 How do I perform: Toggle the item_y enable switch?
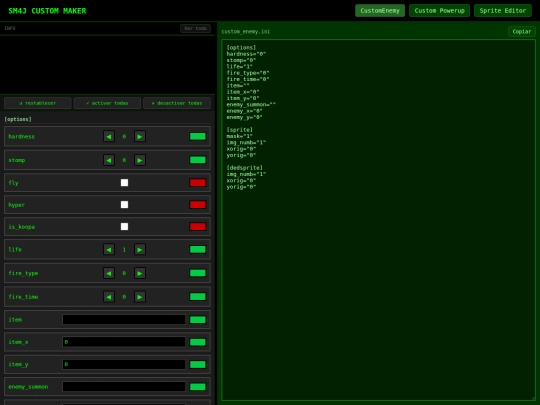pos(198,364)
